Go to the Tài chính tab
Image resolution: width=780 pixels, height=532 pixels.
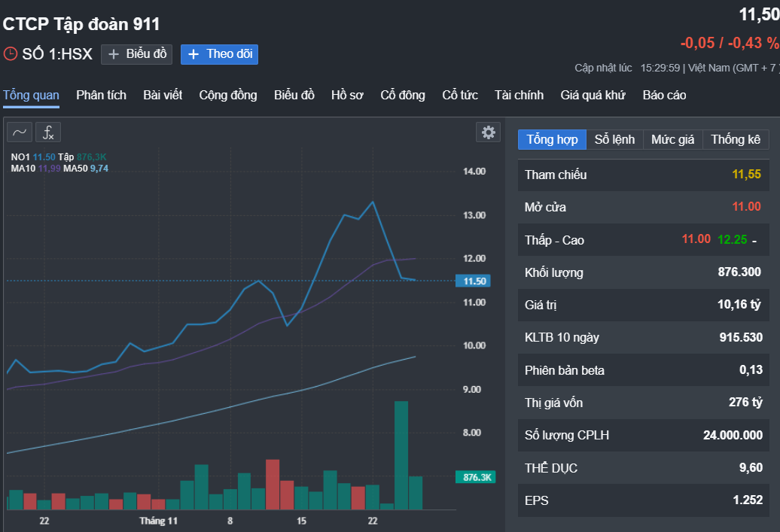pyautogui.click(x=519, y=95)
